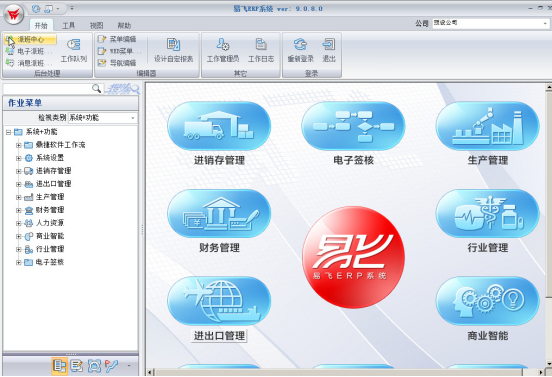The height and width of the screenshot is (377, 552).
Task: Expand the 鼎捷软件工作流 tree node
Action: (19, 145)
